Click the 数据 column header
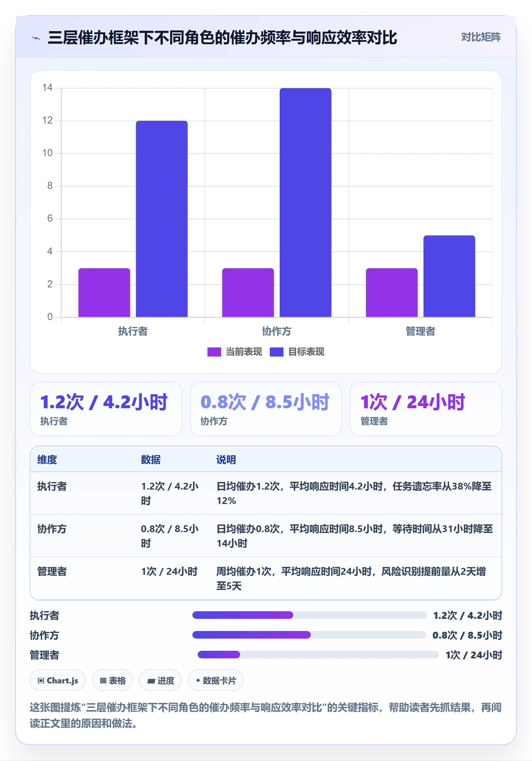This screenshot has height=761, width=532. coord(150,460)
